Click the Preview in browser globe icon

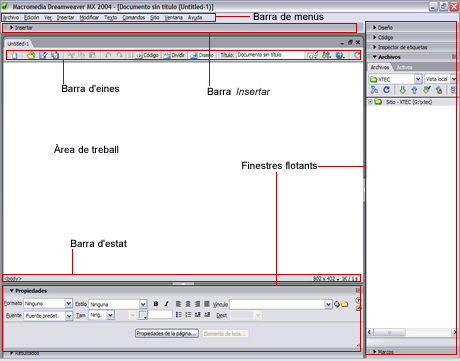340,55
